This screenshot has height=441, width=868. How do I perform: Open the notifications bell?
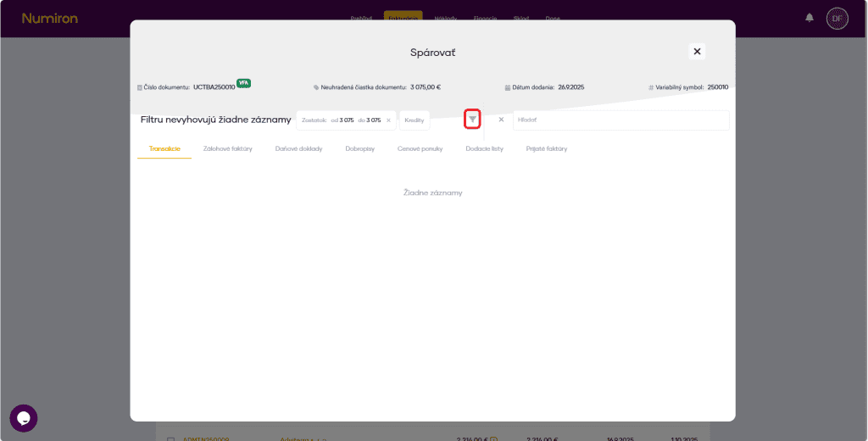point(810,18)
